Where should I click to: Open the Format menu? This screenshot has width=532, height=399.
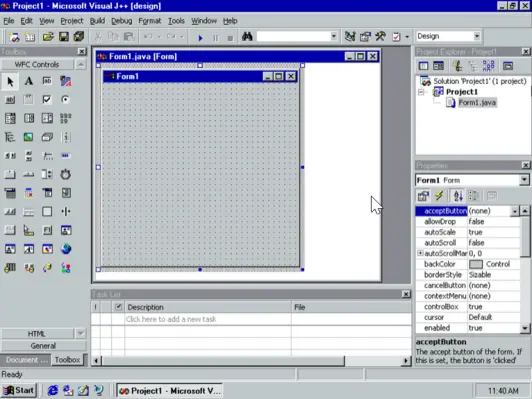[150, 21]
